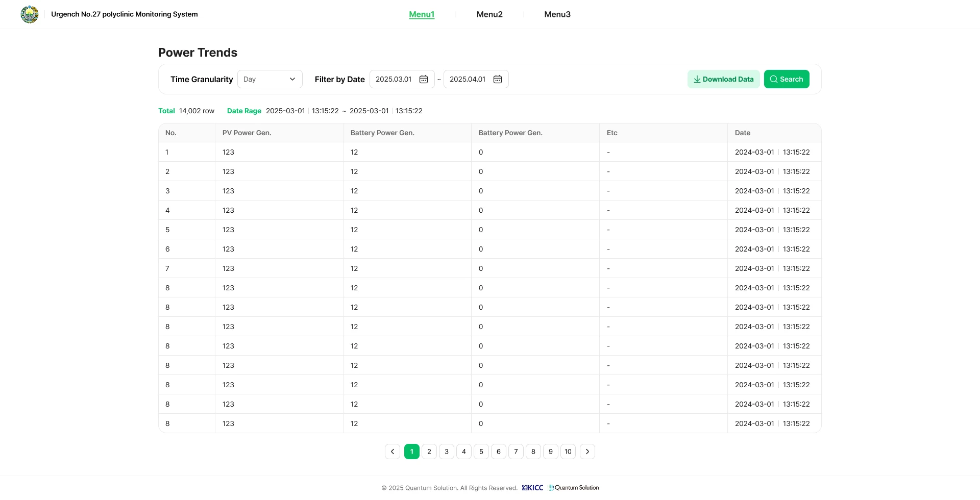Click the Urgench No.27 polyclinic Monitoring System title
This screenshot has width=980, height=500.
click(x=125, y=14)
